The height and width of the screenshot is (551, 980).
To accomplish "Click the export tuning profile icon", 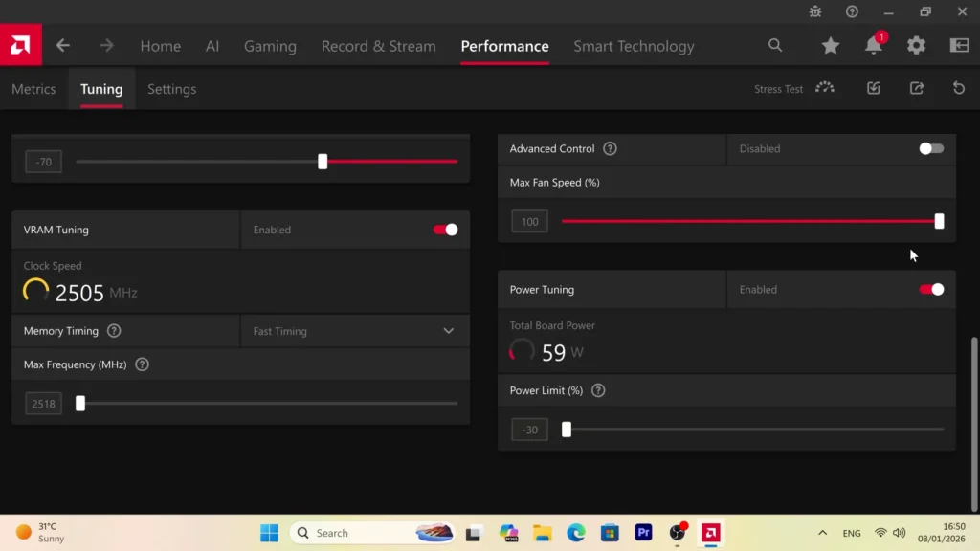I will [917, 88].
